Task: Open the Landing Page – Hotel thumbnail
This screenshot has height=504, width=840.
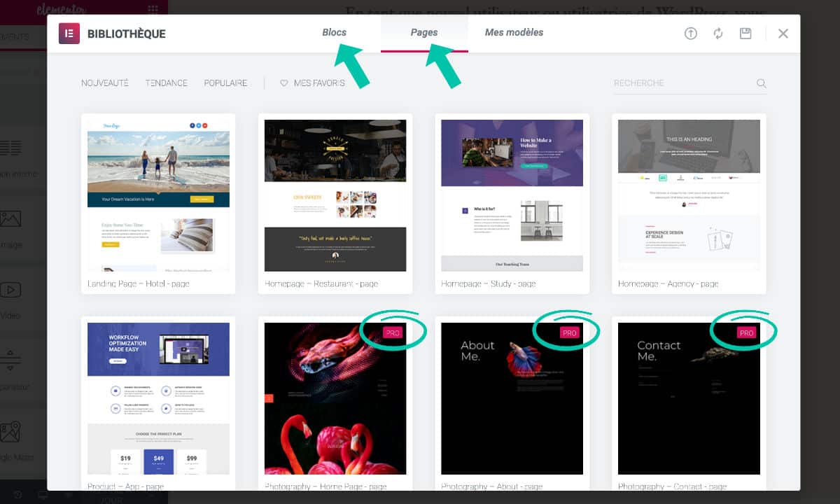Action: tap(158, 195)
